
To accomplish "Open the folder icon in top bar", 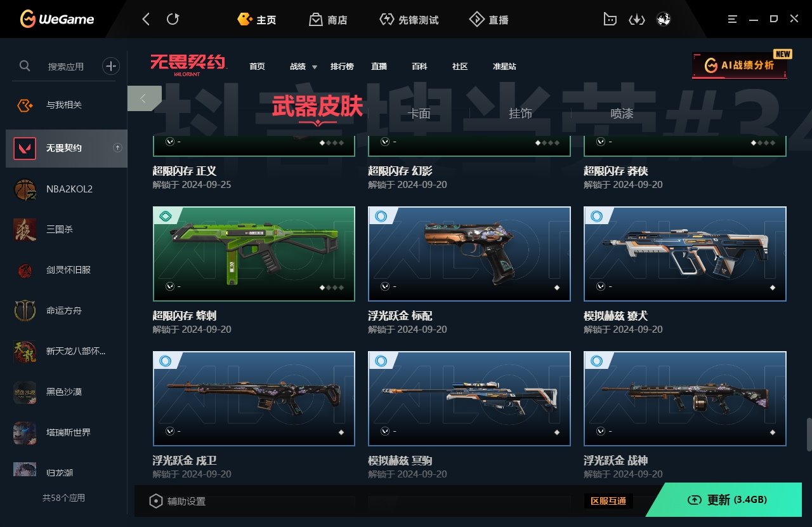I will pyautogui.click(x=609, y=20).
